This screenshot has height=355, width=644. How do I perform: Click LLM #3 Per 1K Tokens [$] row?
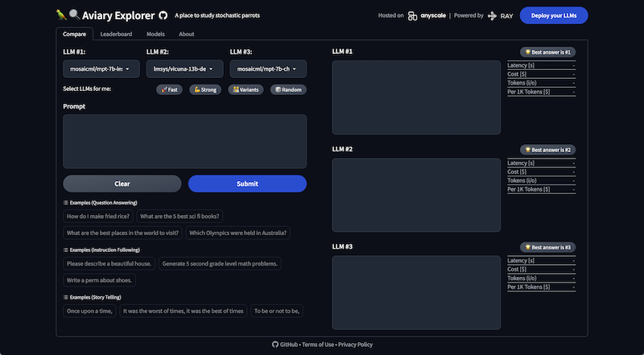(x=541, y=287)
